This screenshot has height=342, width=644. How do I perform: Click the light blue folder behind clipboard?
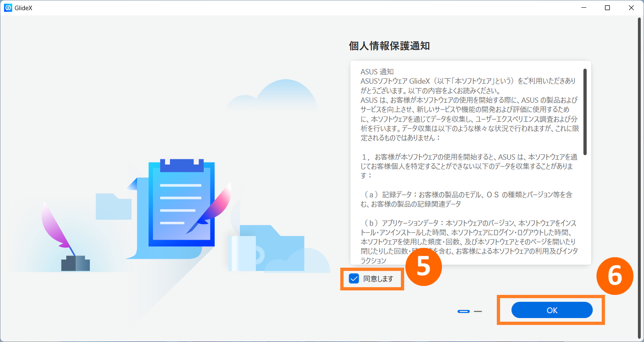(x=113, y=206)
